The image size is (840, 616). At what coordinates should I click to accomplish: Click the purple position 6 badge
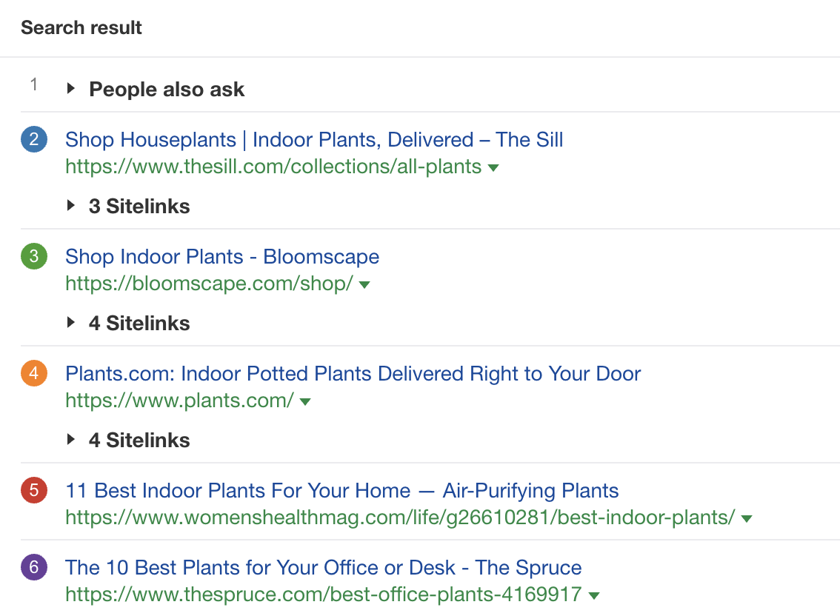[x=34, y=568]
